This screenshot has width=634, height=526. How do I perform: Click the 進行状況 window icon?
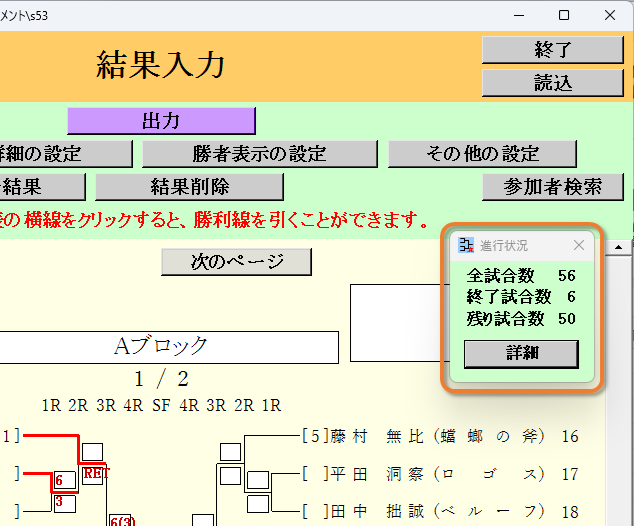[x=465, y=245]
